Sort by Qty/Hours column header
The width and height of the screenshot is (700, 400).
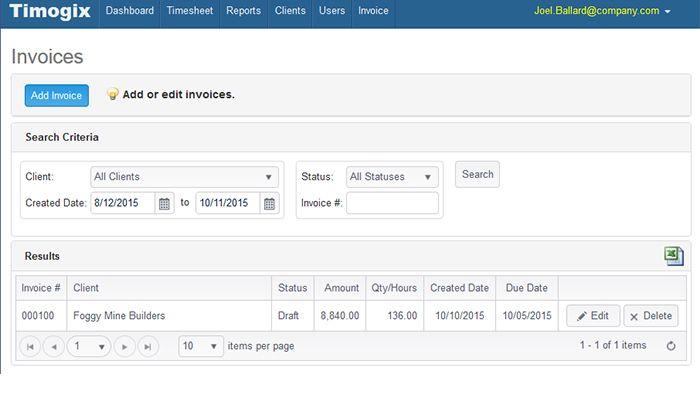(394, 288)
